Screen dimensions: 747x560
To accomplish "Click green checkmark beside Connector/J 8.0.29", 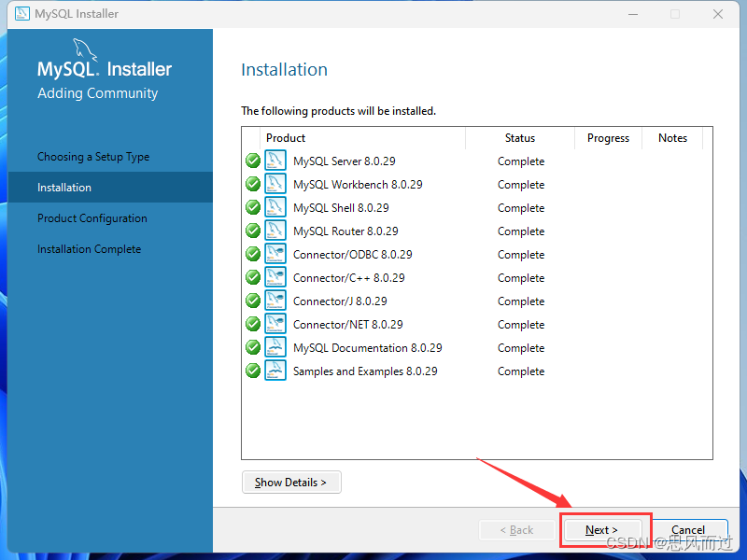I will (x=253, y=301).
